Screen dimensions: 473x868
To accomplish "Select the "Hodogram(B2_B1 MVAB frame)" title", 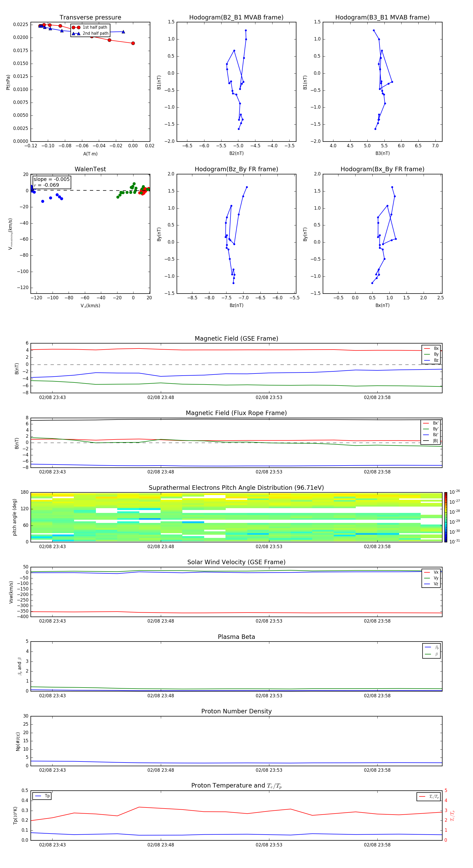I will 236,18.
